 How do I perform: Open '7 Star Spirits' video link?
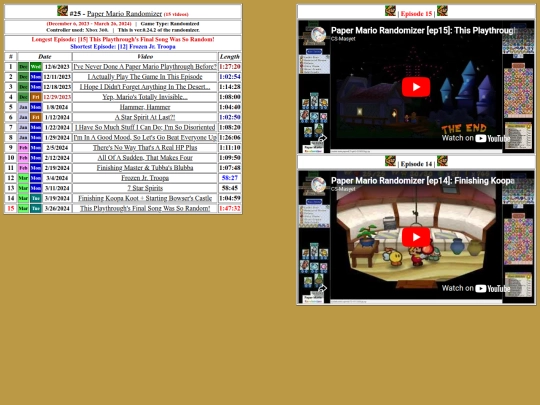[x=145, y=188]
